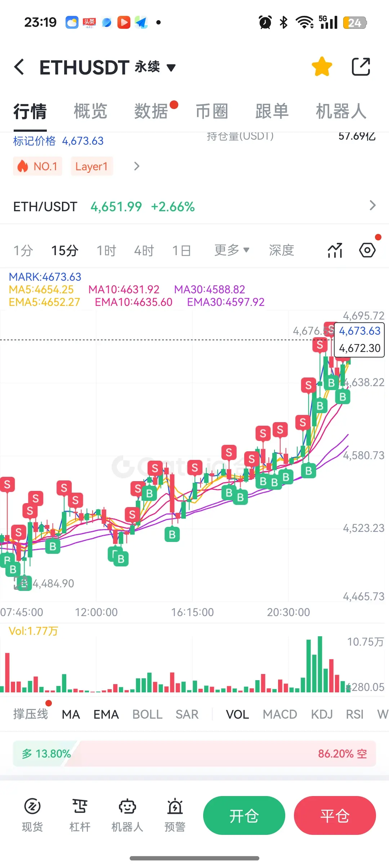Screen dimensions: 389x868
Task: Toggle the VOL sub-indicator
Action: pyautogui.click(x=237, y=714)
